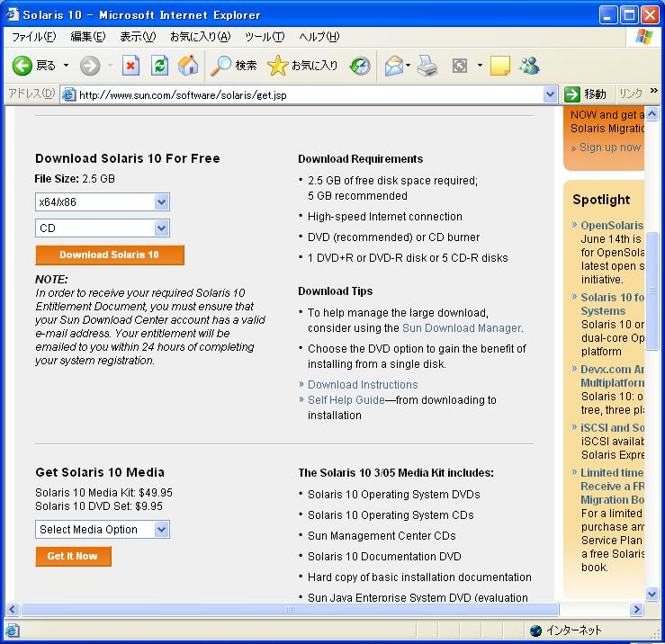Open the Edit (編集) menu
The width and height of the screenshot is (665, 644).
pyautogui.click(x=88, y=37)
